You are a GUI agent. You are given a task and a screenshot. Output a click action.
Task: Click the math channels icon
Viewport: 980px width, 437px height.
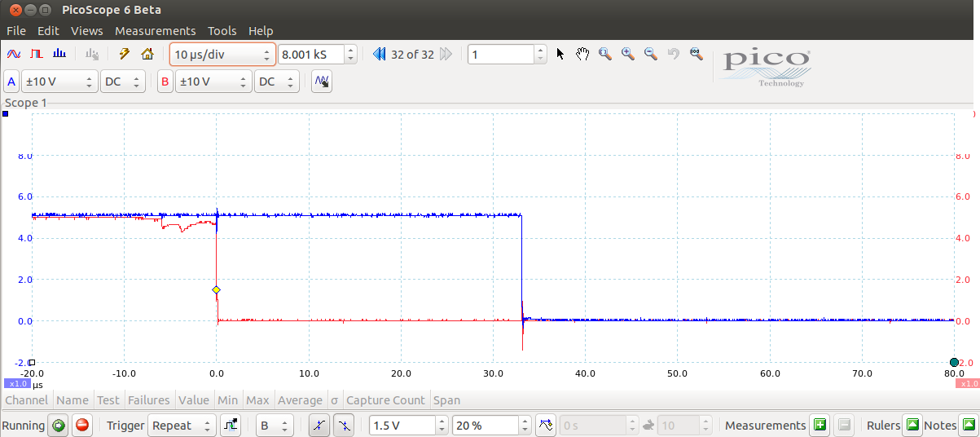point(322,82)
